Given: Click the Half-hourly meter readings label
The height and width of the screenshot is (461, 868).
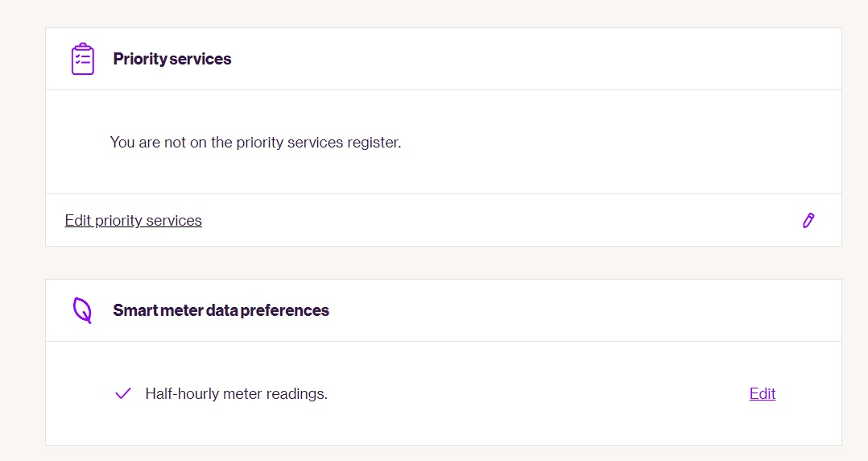Looking at the screenshot, I should click(236, 394).
